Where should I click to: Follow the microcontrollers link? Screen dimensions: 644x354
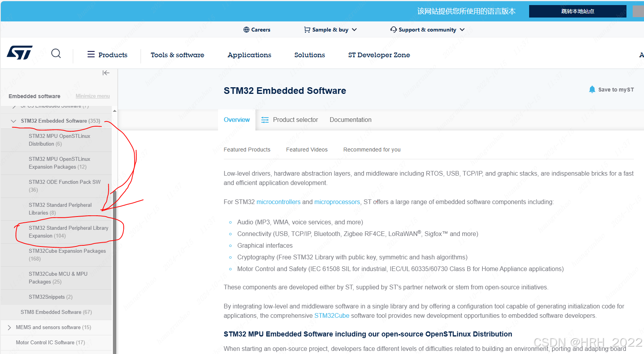[278, 202]
